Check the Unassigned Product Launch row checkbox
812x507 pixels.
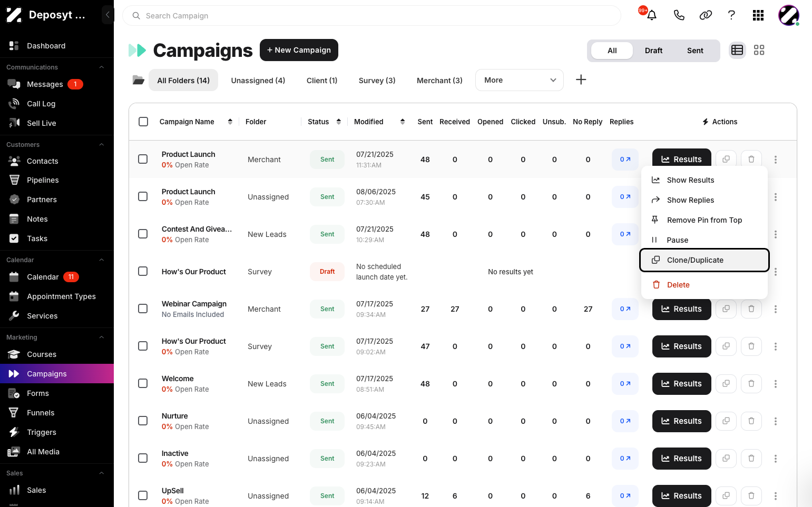[143, 196]
